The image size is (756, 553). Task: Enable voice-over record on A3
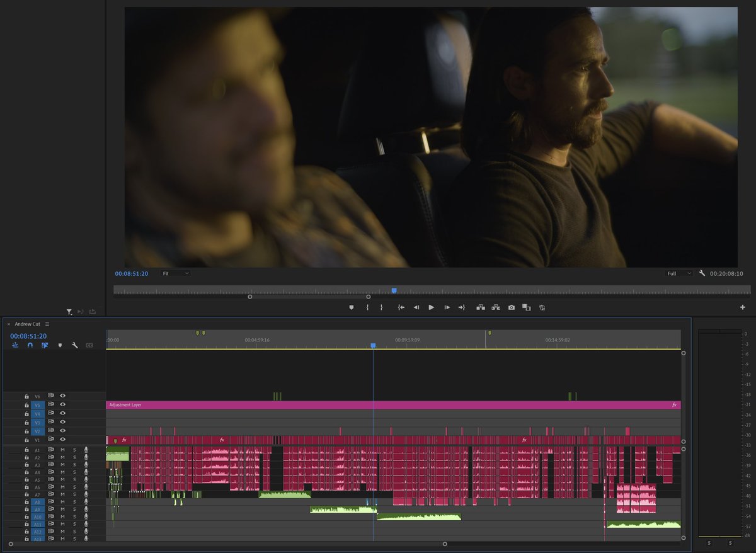tap(86, 465)
